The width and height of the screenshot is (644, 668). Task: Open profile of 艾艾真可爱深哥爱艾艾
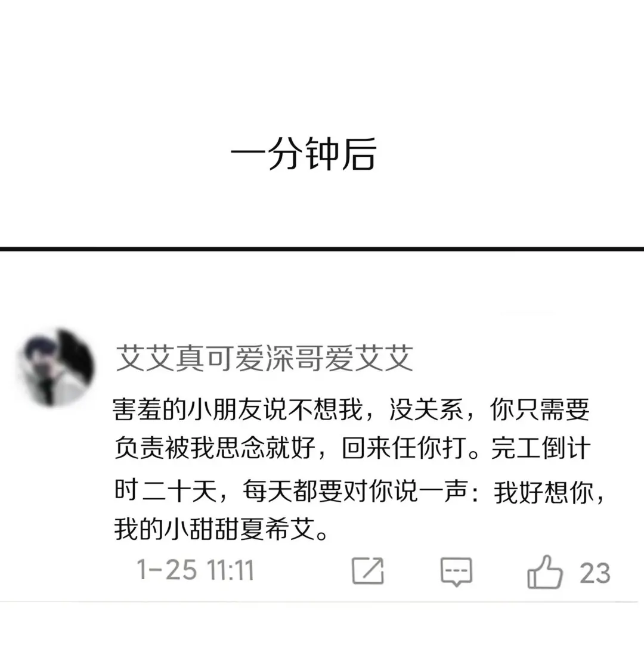click(x=264, y=358)
